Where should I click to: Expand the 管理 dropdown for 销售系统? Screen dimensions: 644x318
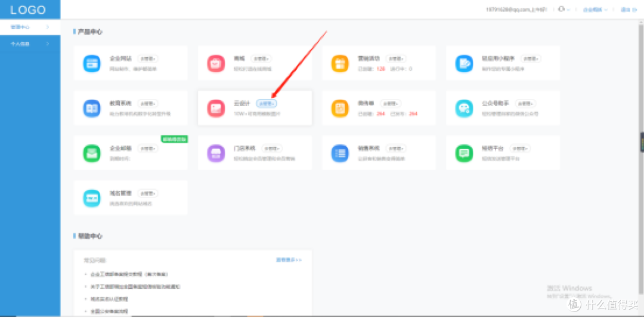pyautogui.click(x=396, y=149)
